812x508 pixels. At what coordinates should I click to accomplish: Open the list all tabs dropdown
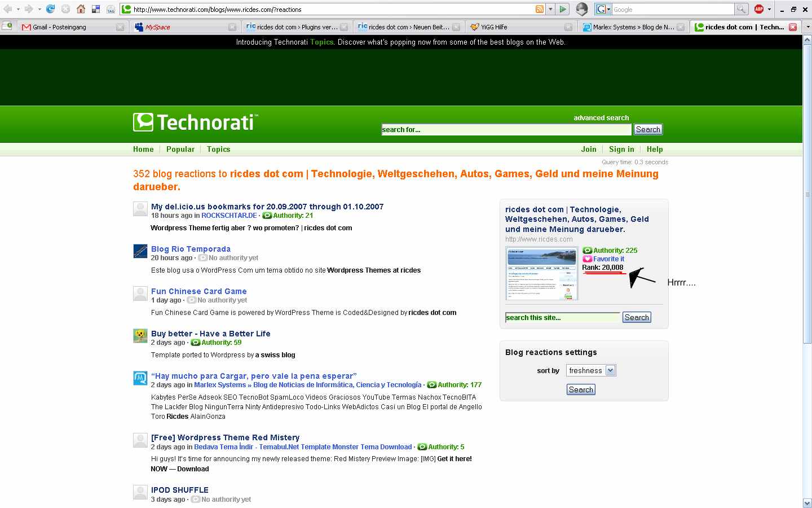point(807,27)
